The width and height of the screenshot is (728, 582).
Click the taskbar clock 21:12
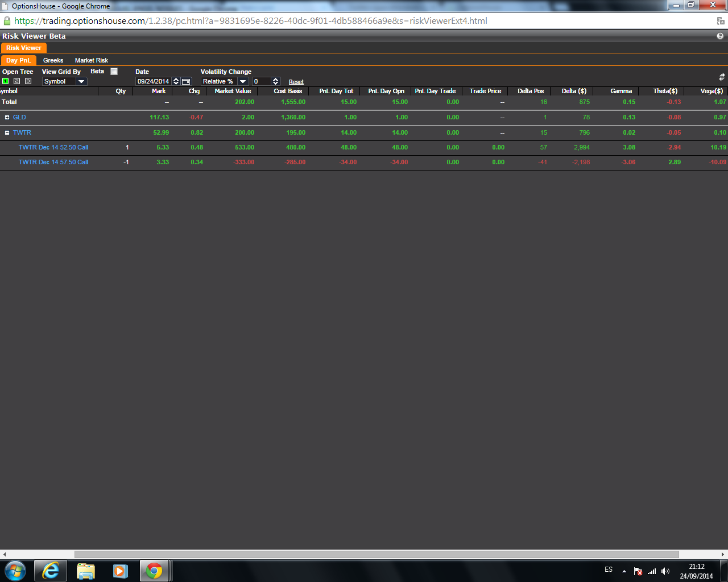pyautogui.click(x=697, y=567)
